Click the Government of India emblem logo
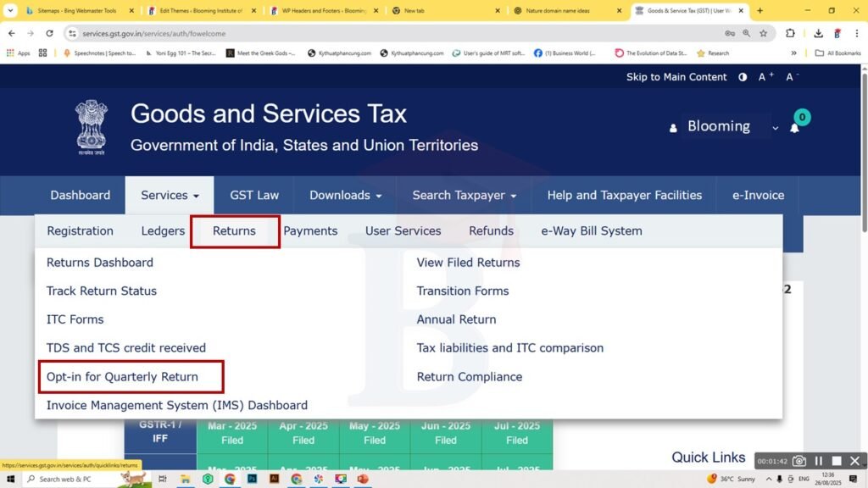Screen dimensions: 868x488 click(92, 127)
